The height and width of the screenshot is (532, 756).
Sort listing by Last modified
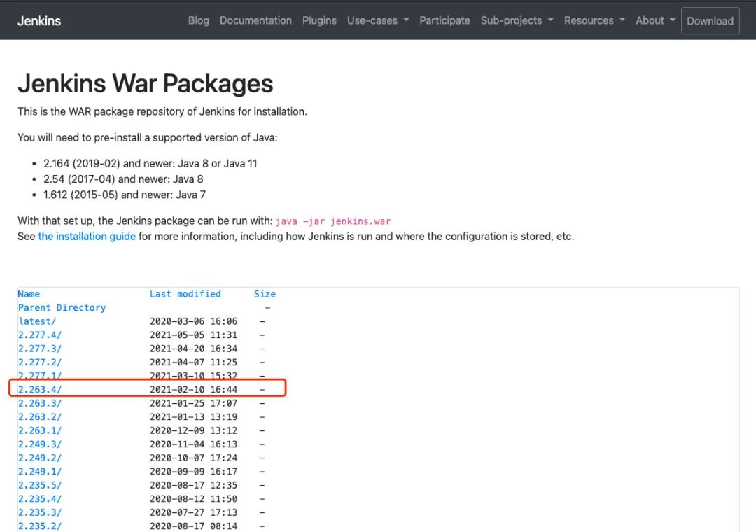pyautogui.click(x=185, y=294)
